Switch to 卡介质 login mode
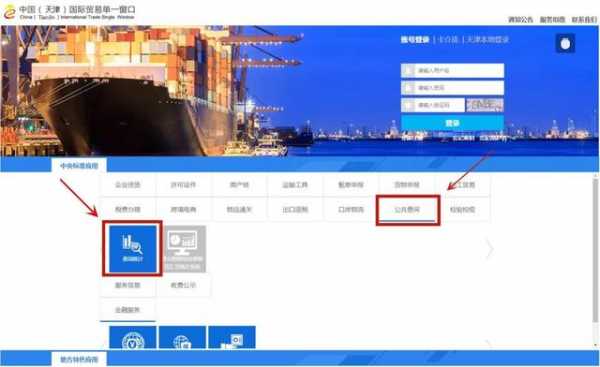 click(x=448, y=39)
